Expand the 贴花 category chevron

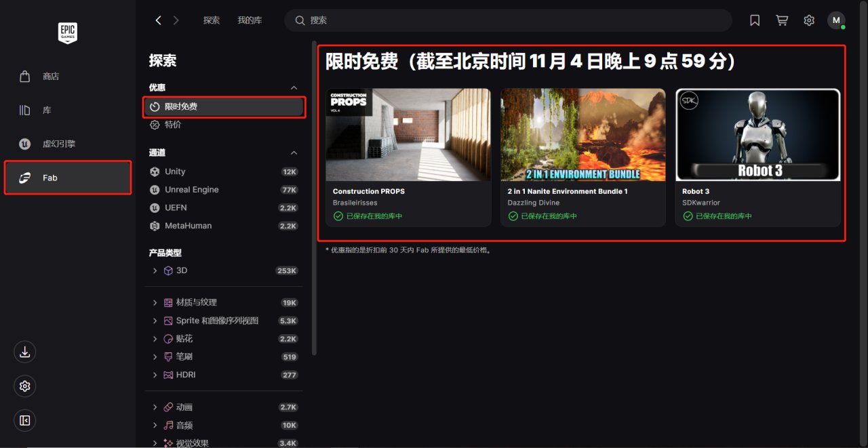point(155,339)
